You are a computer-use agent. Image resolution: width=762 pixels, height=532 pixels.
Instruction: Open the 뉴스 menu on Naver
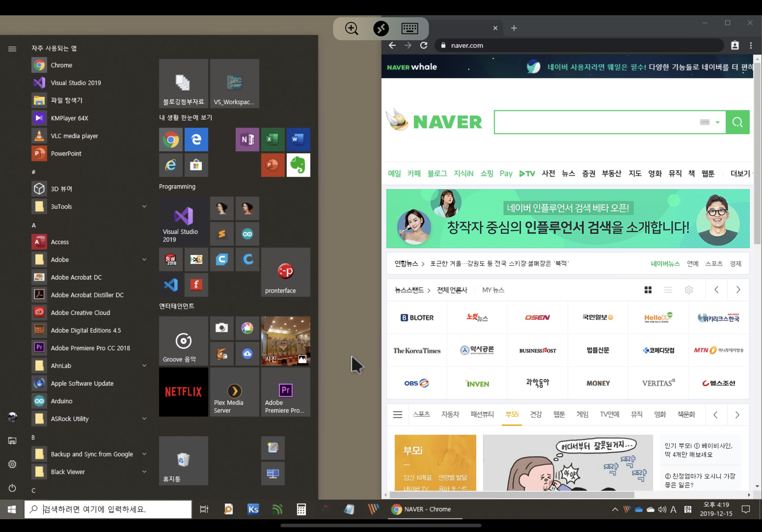pyautogui.click(x=568, y=174)
